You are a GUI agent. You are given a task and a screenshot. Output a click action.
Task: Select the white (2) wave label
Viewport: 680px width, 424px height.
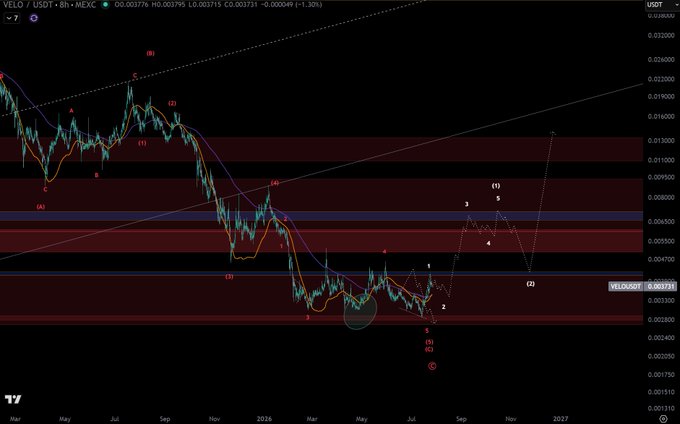(530, 284)
